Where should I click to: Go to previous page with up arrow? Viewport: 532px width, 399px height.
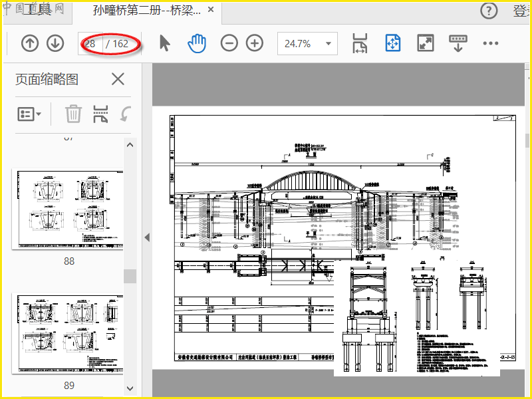(30, 44)
